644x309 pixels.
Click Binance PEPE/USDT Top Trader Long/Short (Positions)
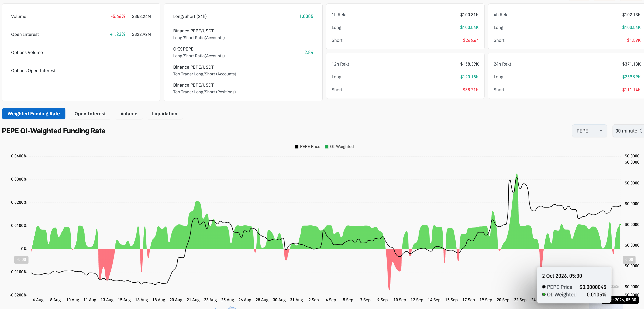204,88
